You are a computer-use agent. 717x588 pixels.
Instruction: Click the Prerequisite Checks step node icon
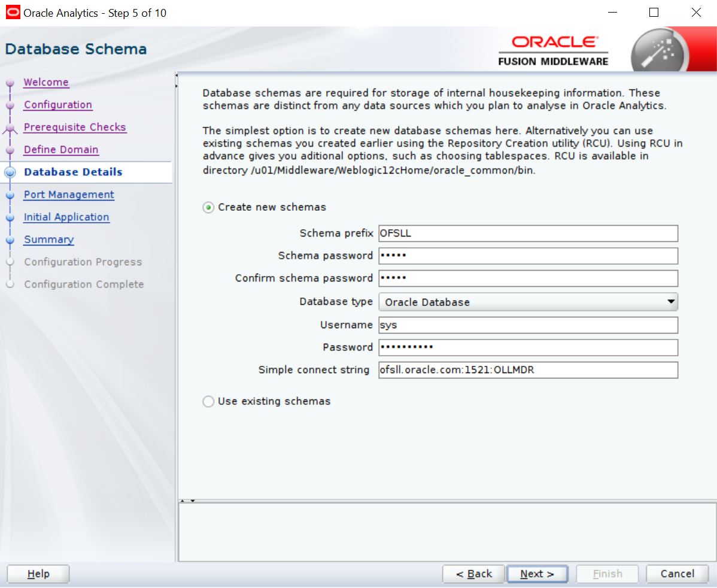(x=10, y=129)
